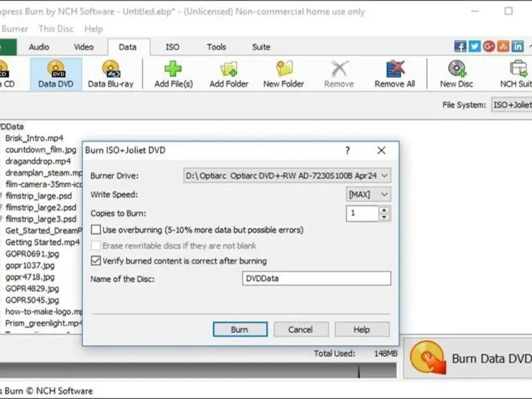Select filmstrip_large3.psd in the file list
Image resolution: width=532 pixels, height=399 pixels.
click(x=41, y=219)
